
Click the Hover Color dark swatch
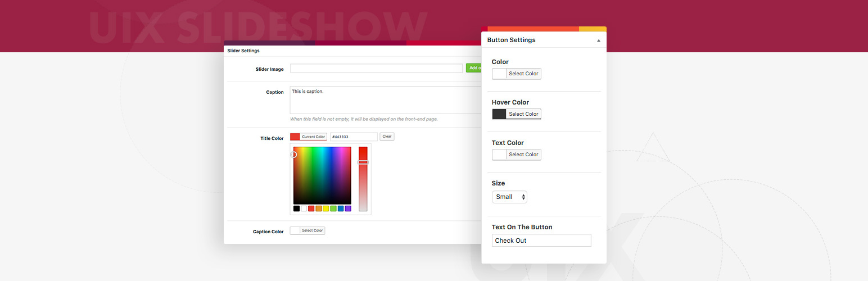click(x=499, y=114)
